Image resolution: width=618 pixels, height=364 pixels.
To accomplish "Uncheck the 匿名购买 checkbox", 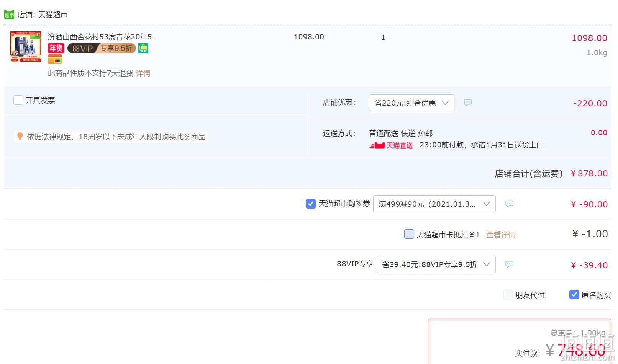I will tap(574, 294).
